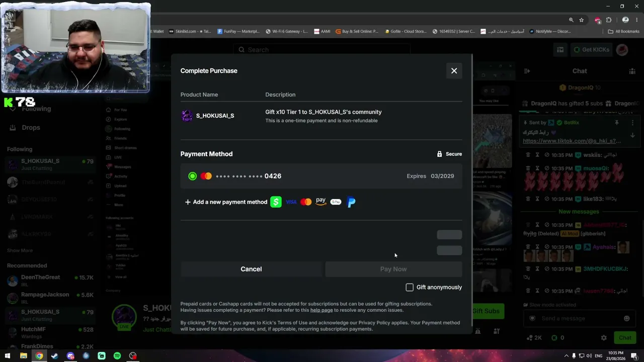644x362 pixels.
Task: Open the Gofile Cloud Storage bookmark
Action: [406, 31]
